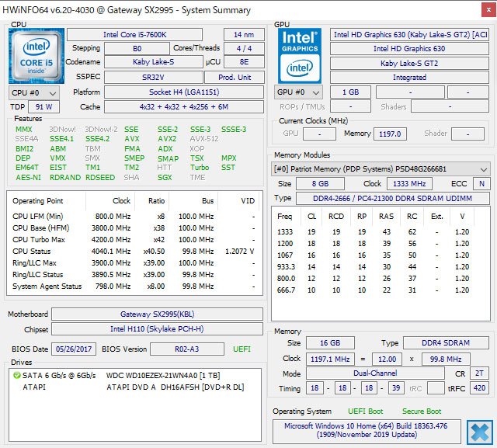Viewport: 497px width, 448px height.
Task: Click the Socket H4 (LGA1151) platform field
Action: pos(184,92)
